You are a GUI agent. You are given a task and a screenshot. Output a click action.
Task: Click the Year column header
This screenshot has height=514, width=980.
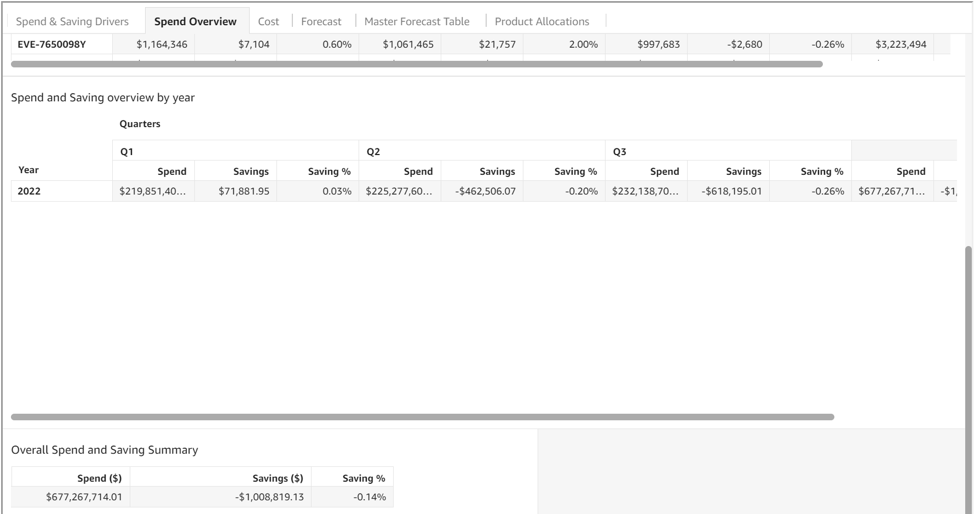pyautogui.click(x=28, y=170)
